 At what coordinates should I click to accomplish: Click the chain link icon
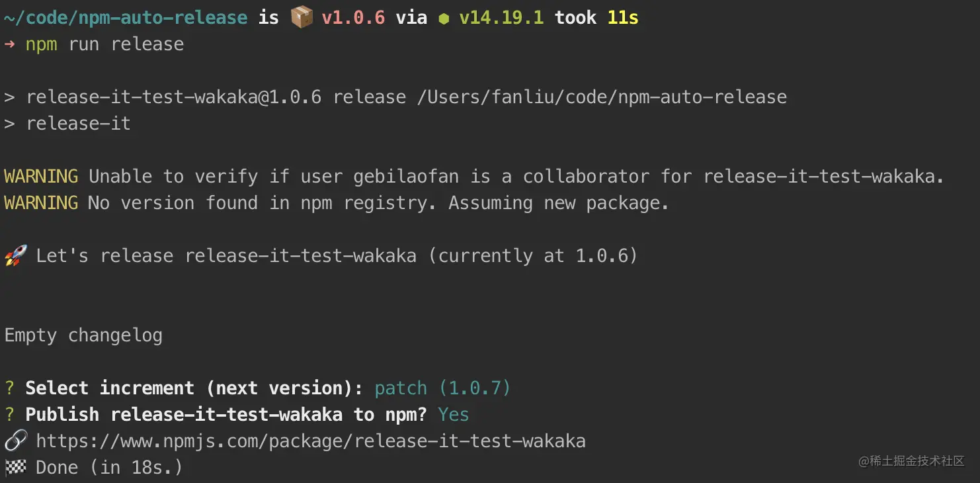pos(15,441)
